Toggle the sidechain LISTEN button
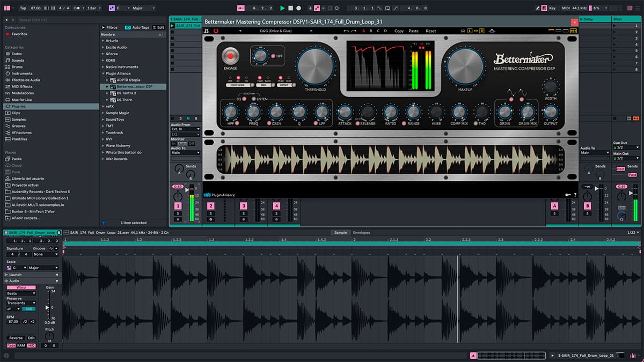 coord(253,99)
